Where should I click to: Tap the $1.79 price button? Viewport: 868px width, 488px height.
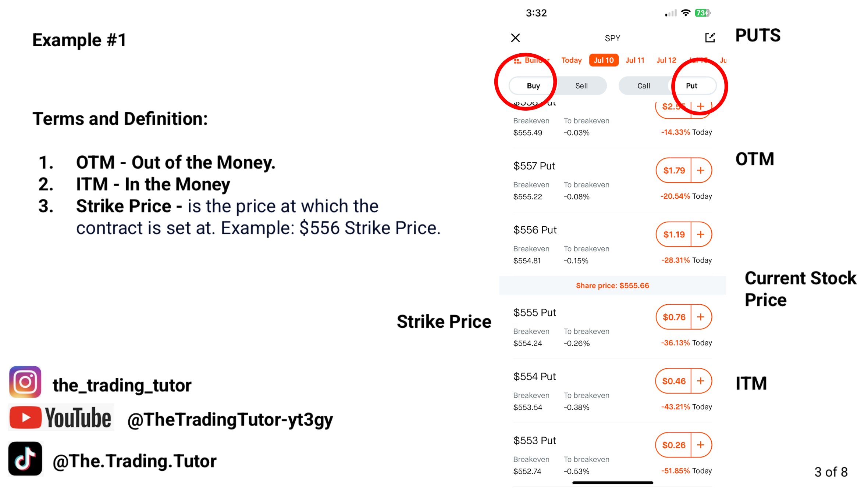pyautogui.click(x=674, y=171)
